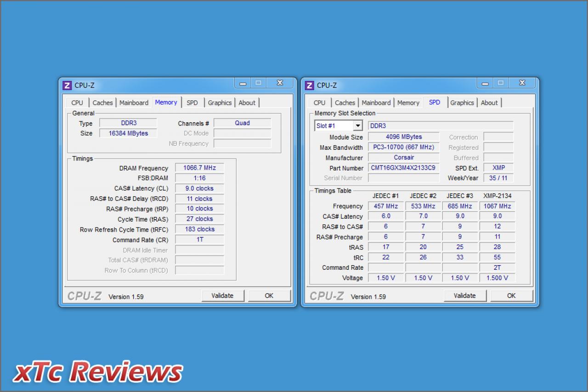Image resolution: width=588 pixels, height=392 pixels.
Task: Click the CAS# Latency value 9.0 clocks
Action: [x=199, y=188]
